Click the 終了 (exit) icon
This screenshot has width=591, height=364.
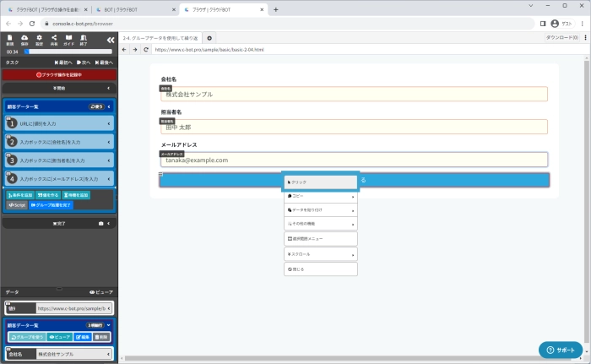(84, 40)
